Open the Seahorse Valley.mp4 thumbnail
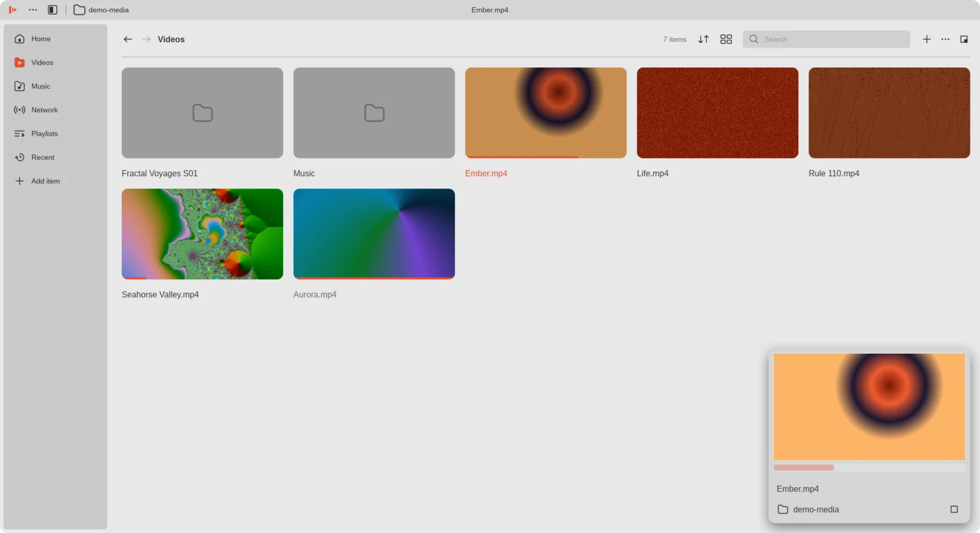The height and width of the screenshot is (533, 980). [x=202, y=234]
